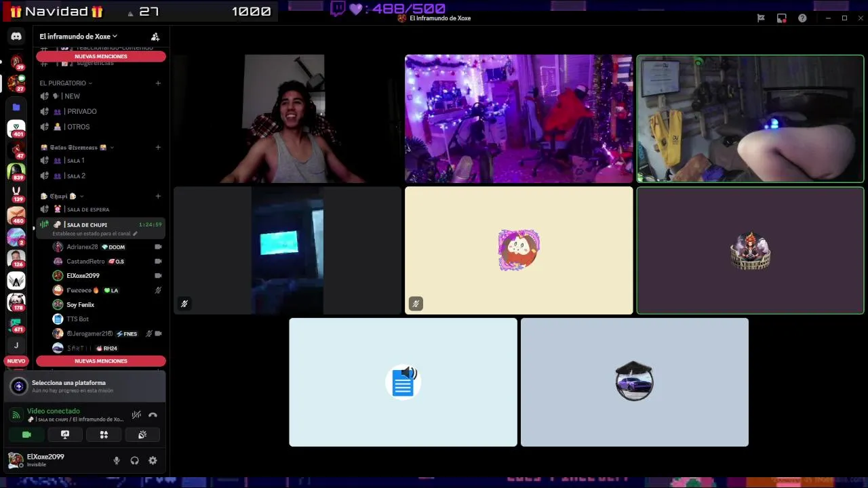Open User Settings gear icon
The height and width of the screenshot is (488, 868).
click(153, 460)
